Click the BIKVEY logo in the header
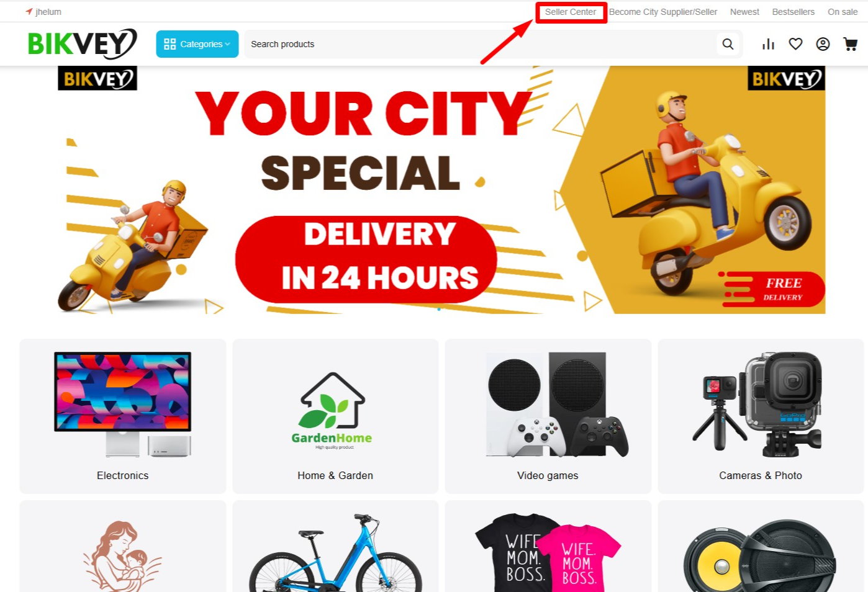Screen dimensions: 868x592 (x=83, y=44)
